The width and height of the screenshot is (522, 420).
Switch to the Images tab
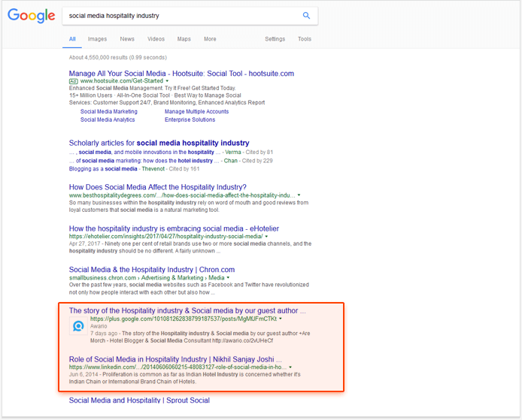[97, 39]
